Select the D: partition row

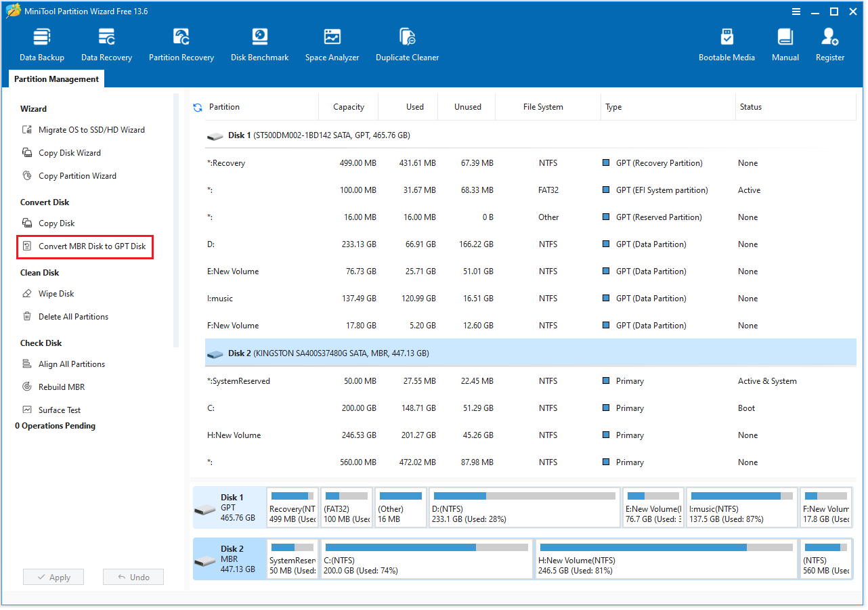tap(531, 244)
